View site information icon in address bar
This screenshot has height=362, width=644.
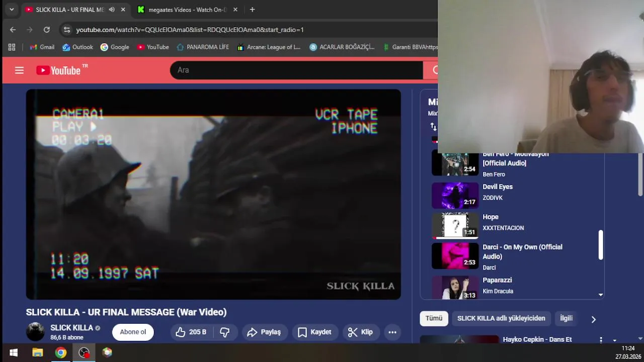point(66,30)
